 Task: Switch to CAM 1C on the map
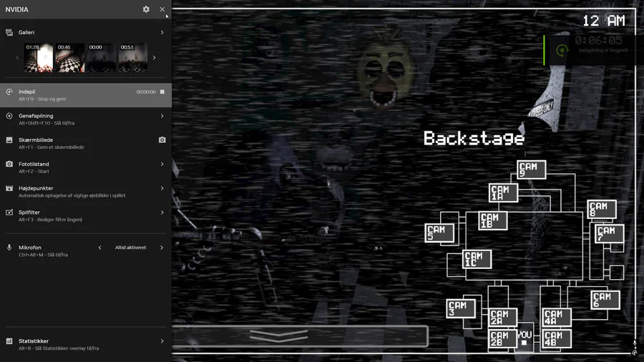[x=477, y=259]
